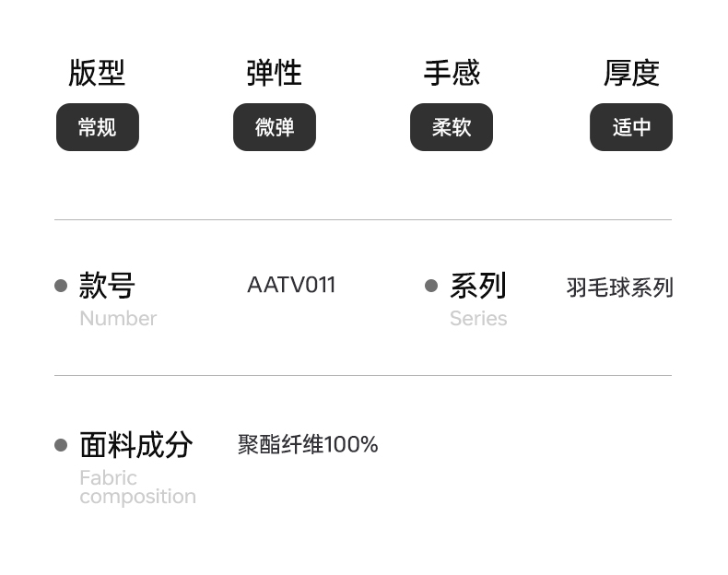Click the 聚酯纤维100% fabric text

coord(308,444)
